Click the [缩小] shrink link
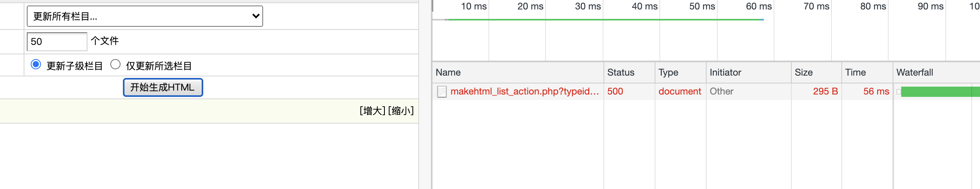Viewport: 980px width, 189px height. click(x=401, y=111)
